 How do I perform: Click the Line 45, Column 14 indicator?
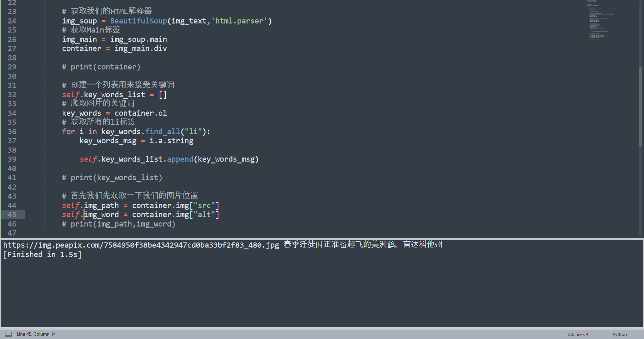pos(36,334)
